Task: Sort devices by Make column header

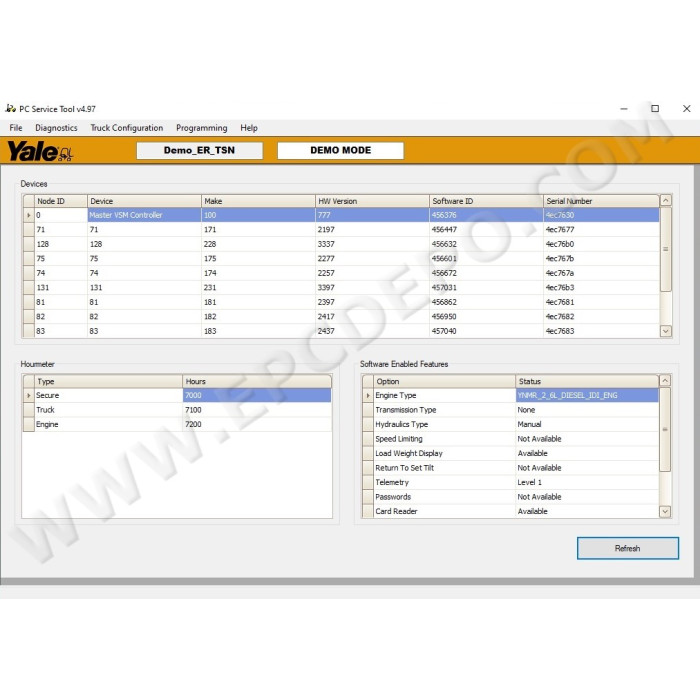Action: [258, 201]
